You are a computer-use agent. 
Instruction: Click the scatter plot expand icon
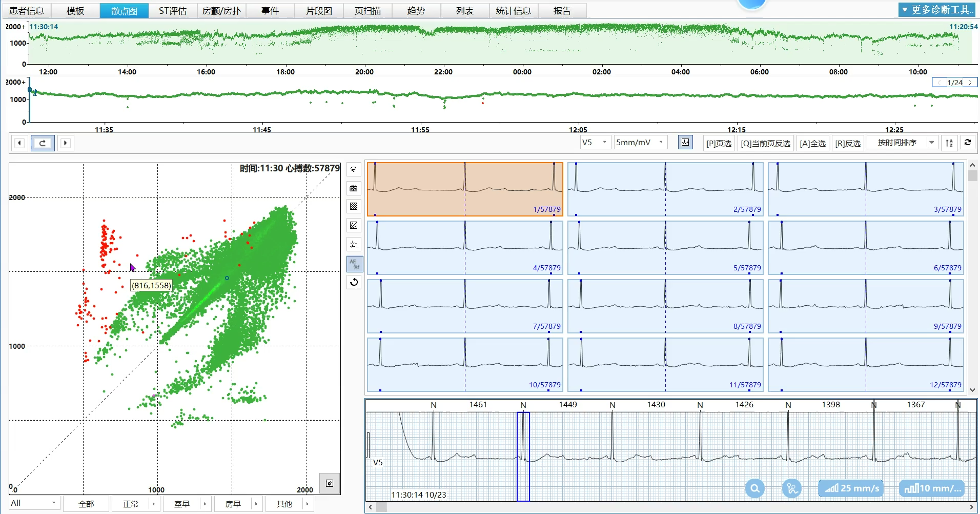click(x=330, y=483)
